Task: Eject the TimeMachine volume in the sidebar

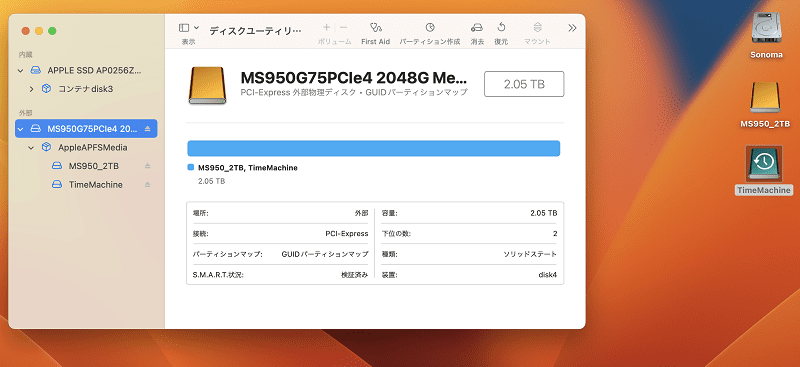Action: click(x=147, y=184)
